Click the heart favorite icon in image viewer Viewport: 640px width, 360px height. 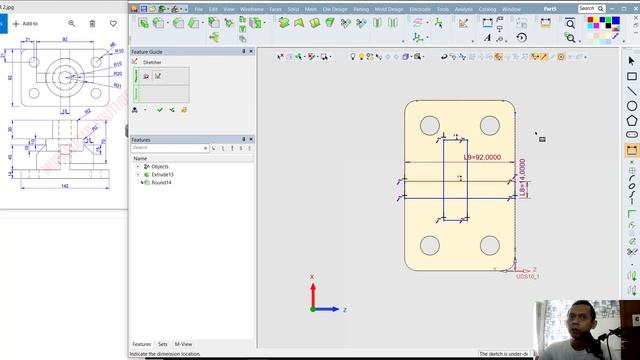113,24
